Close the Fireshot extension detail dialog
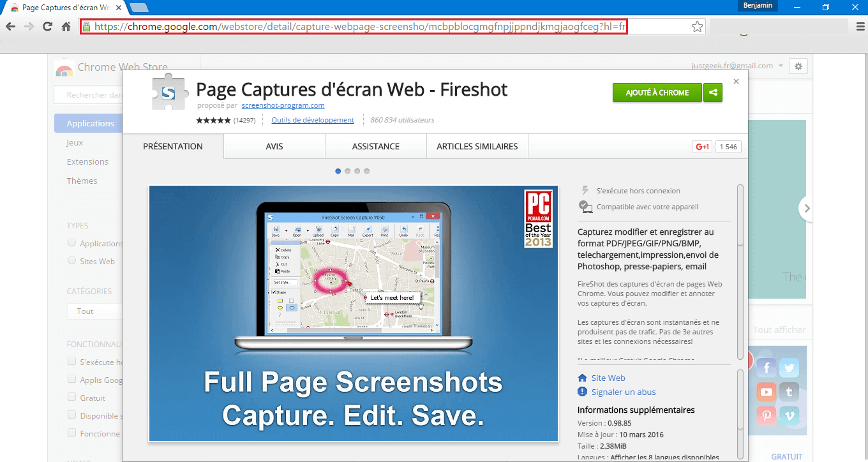This screenshot has height=462, width=868. (736, 82)
